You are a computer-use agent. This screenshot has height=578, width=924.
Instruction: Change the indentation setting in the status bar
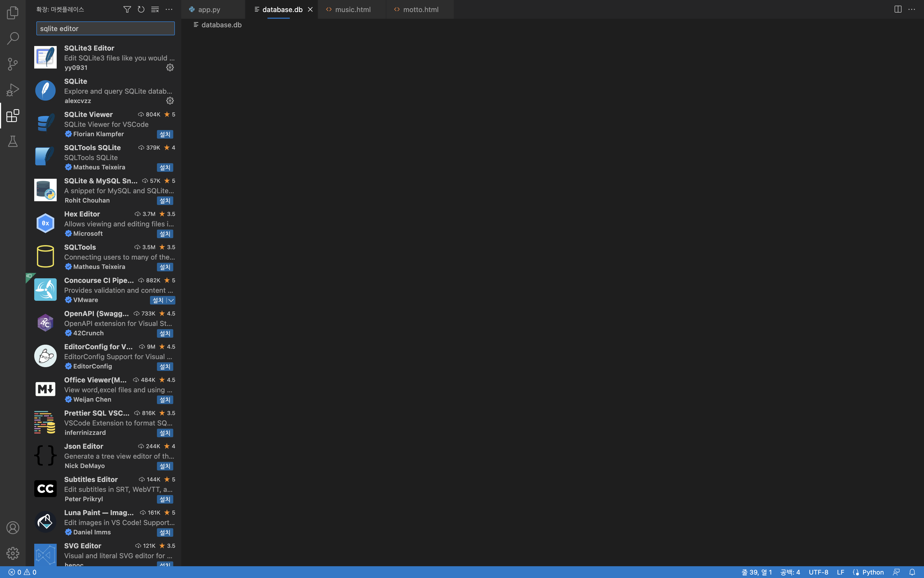(x=790, y=572)
